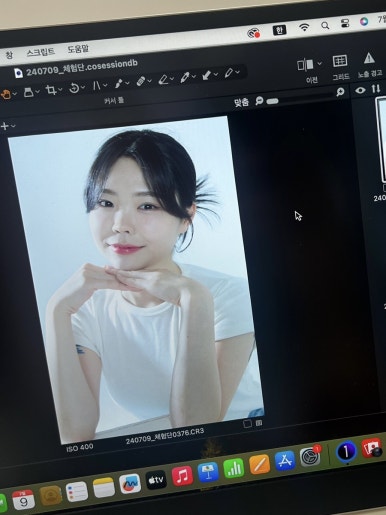Select the Rotate tool
Image resolution: width=386 pixels, height=515 pixels.
click(x=74, y=88)
